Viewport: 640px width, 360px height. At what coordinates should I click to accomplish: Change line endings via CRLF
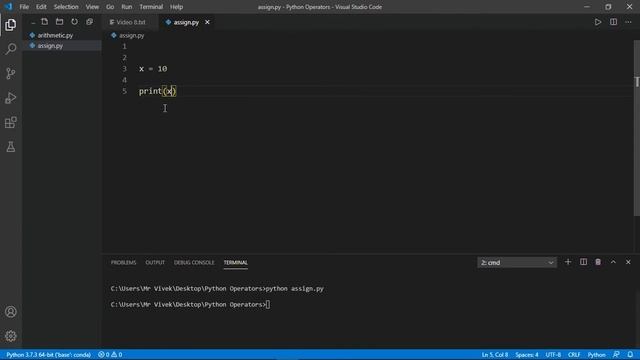point(574,355)
